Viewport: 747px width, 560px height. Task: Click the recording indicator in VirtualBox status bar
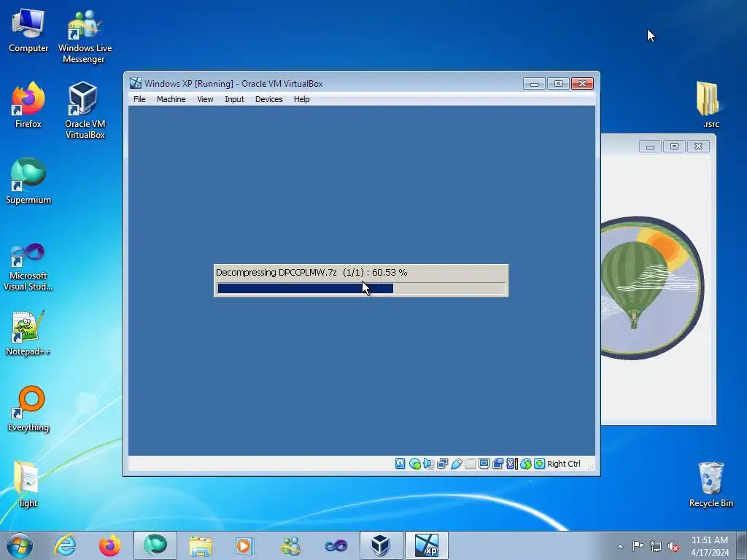pyautogui.click(x=498, y=463)
